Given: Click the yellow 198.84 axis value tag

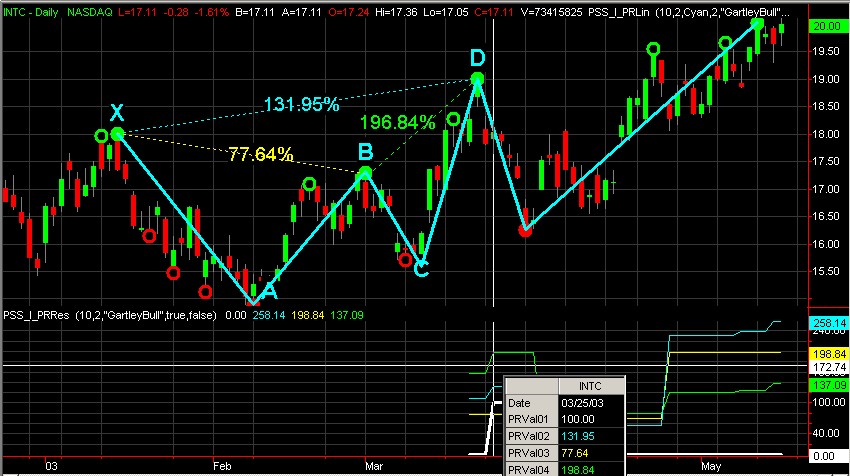Looking at the screenshot, I should (829, 354).
